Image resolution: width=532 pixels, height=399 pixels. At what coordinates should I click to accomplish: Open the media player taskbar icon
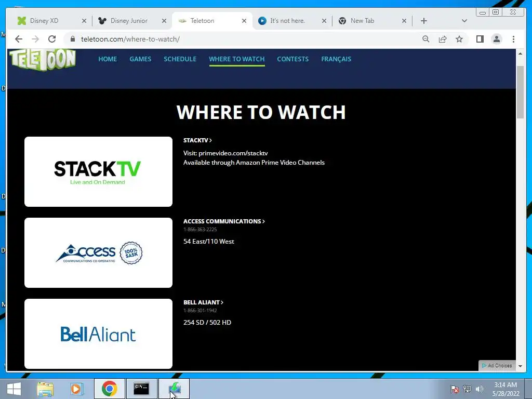(x=77, y=389)
